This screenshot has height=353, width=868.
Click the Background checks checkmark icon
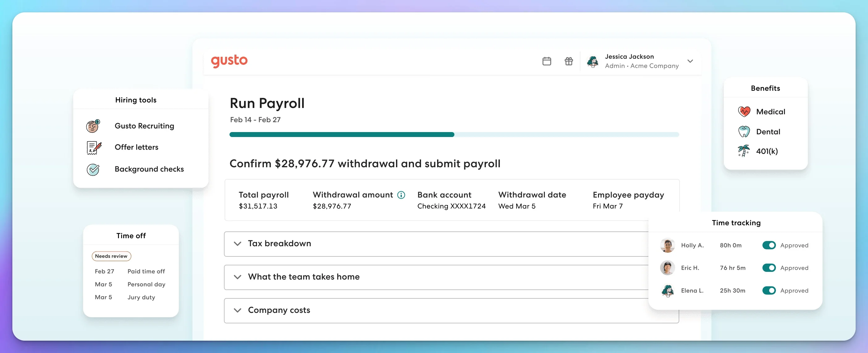point(93,169)
